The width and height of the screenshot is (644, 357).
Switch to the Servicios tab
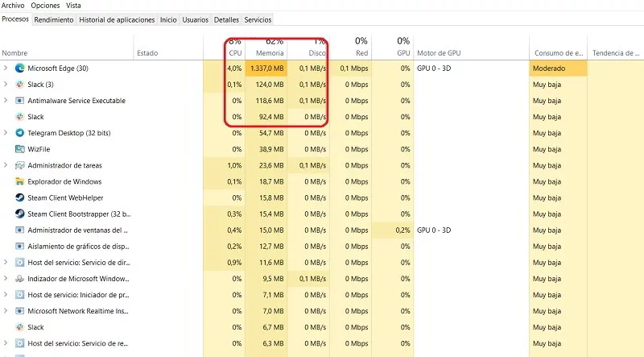[258, 19]
